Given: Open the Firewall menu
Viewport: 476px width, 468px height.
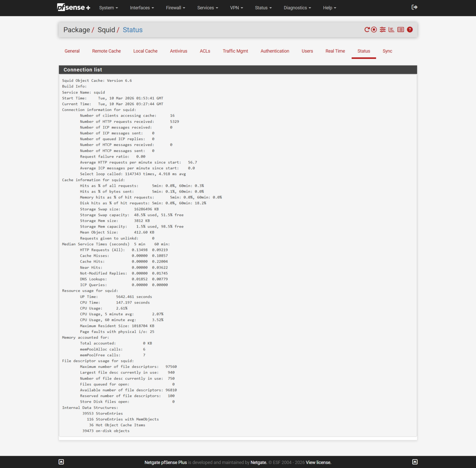Looking at the screenshot, I should pos(175,8).
